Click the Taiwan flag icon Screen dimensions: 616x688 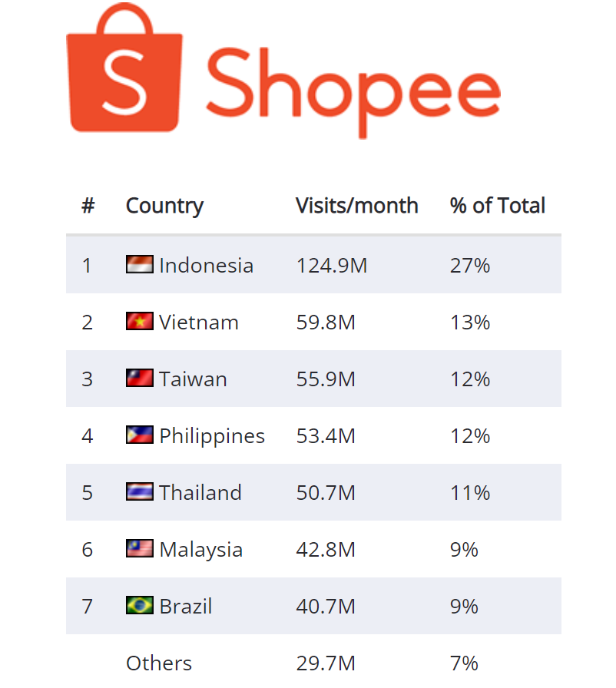point(140,379)
